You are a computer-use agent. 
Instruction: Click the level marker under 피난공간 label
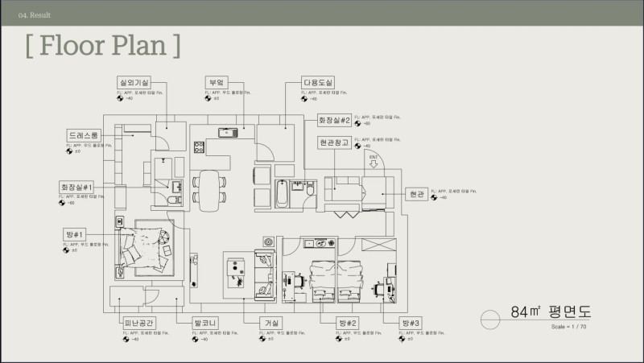click(x=126, y=339)
